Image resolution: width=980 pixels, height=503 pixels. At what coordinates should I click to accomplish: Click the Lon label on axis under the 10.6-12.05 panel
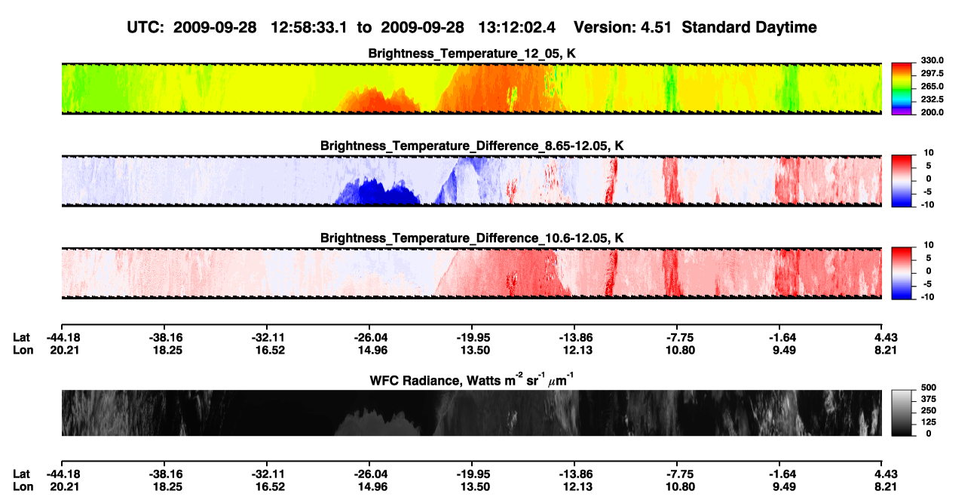(x=21, y=350)
